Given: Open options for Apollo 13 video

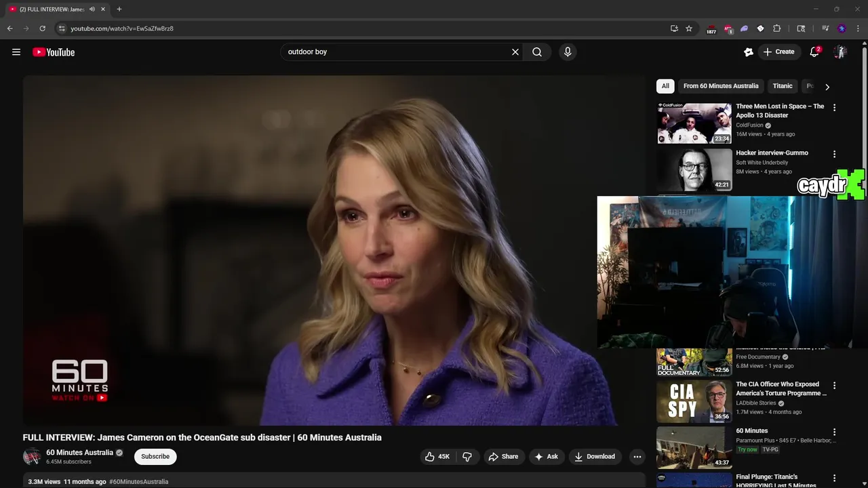Looking at the screenshot, I should point(834,108).
